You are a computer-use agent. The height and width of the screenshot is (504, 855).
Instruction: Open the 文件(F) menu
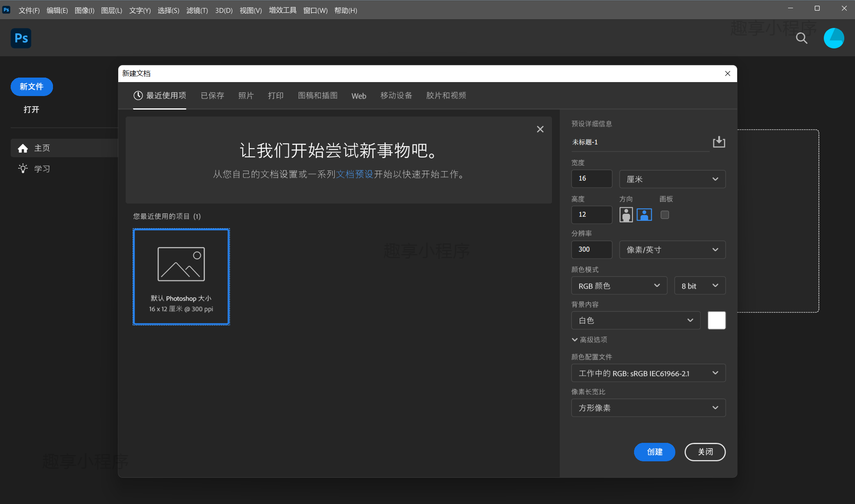[29, 10]
